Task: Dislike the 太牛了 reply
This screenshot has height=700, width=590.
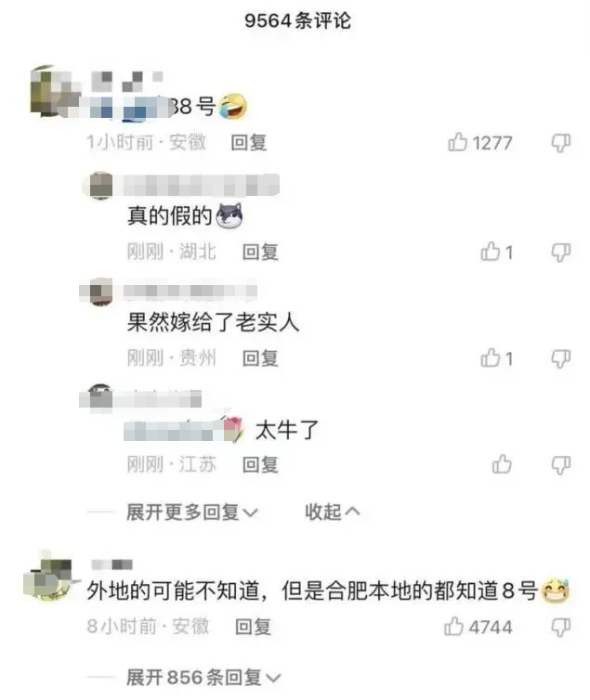Action: [561, 465]
